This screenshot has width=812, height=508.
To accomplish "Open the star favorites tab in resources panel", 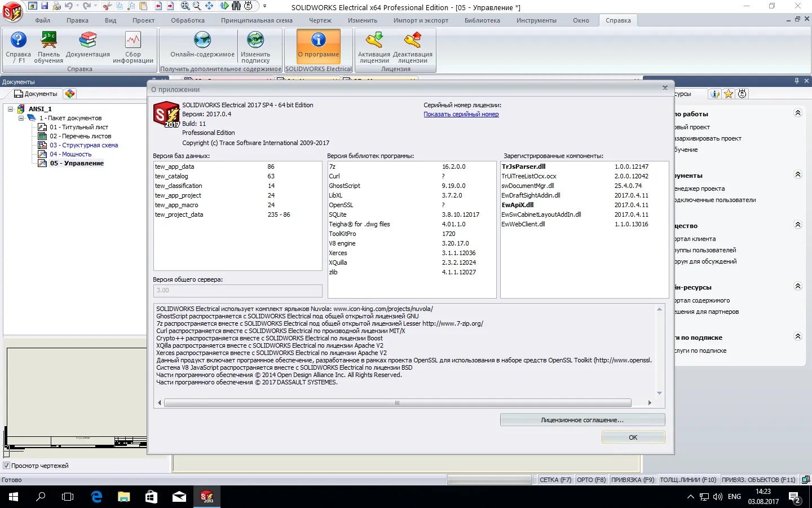I will tap(729, 94).
